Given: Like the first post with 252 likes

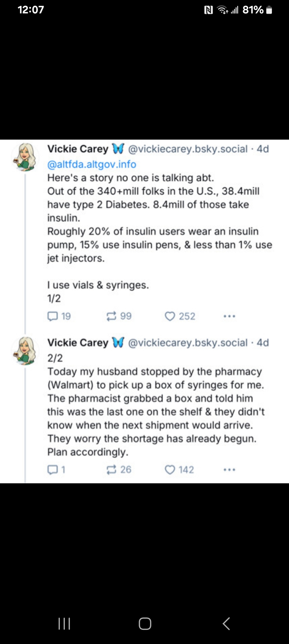Looking at the screenshot, I should (x=170, y=316).
